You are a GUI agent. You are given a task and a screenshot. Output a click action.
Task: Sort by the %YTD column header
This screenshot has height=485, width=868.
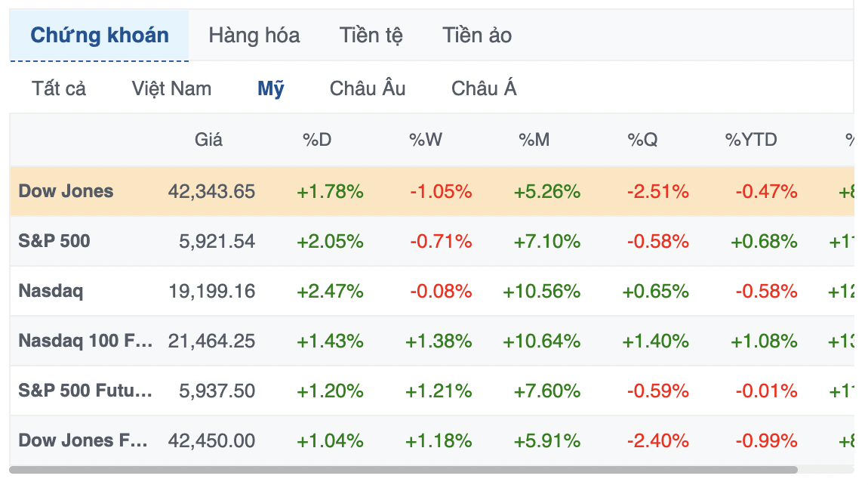coord(751,140)
